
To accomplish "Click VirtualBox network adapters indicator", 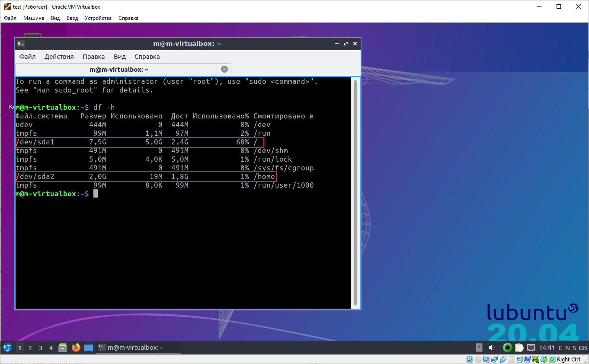I will point(494,359).
